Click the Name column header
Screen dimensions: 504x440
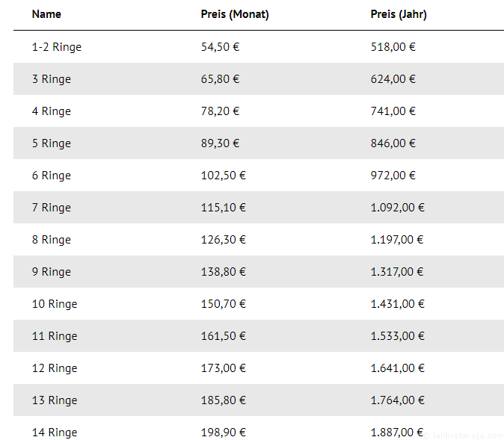46,14
